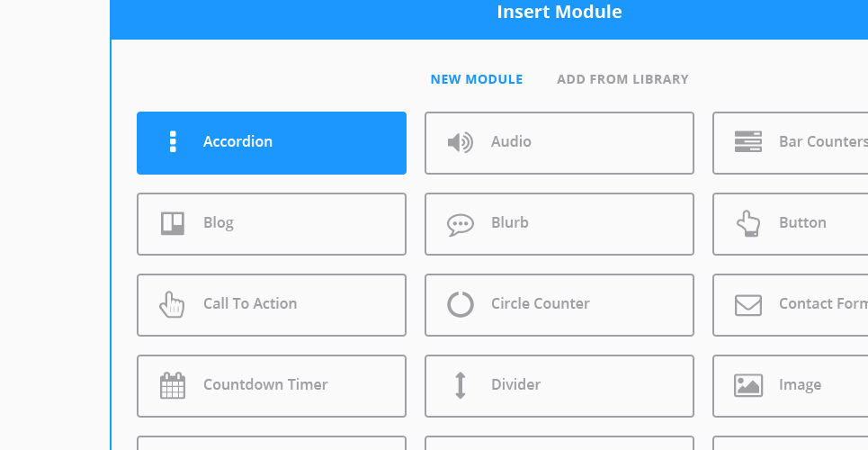868x450 pixels.
Task: Click the Call To Action hand icon
Action: click(172, 305)
